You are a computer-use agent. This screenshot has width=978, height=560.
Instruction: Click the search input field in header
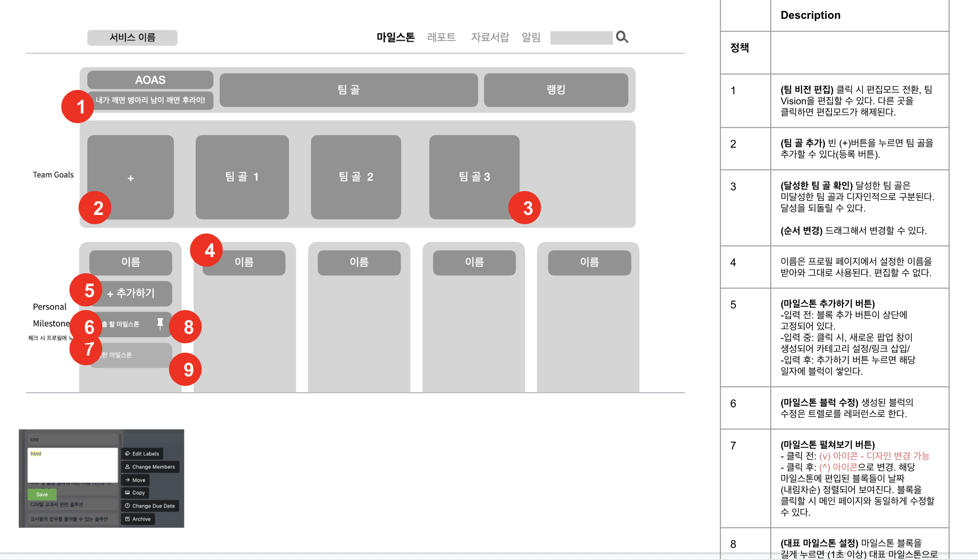581,38
